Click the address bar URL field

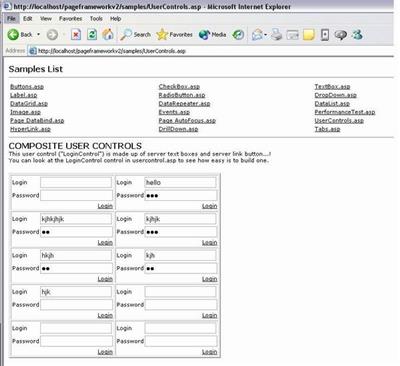pos(213,51)
